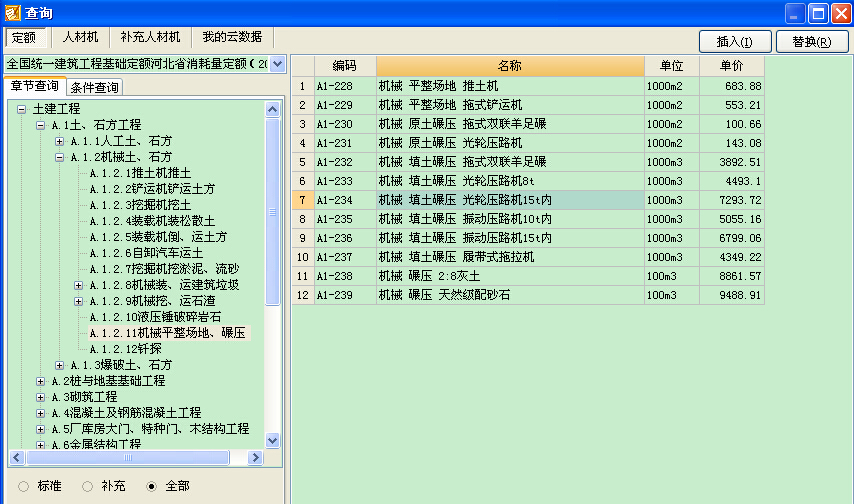The height and width of the screenshot is (504, 854).
Task: Open the 条件查询 tab
Action: click(x=95, y=87)
